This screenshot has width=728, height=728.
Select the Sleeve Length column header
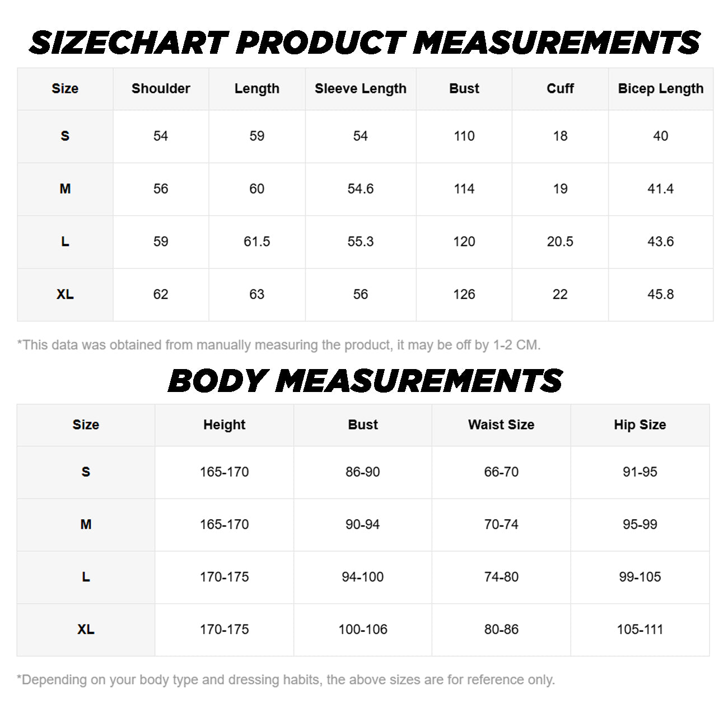[360, 88]
